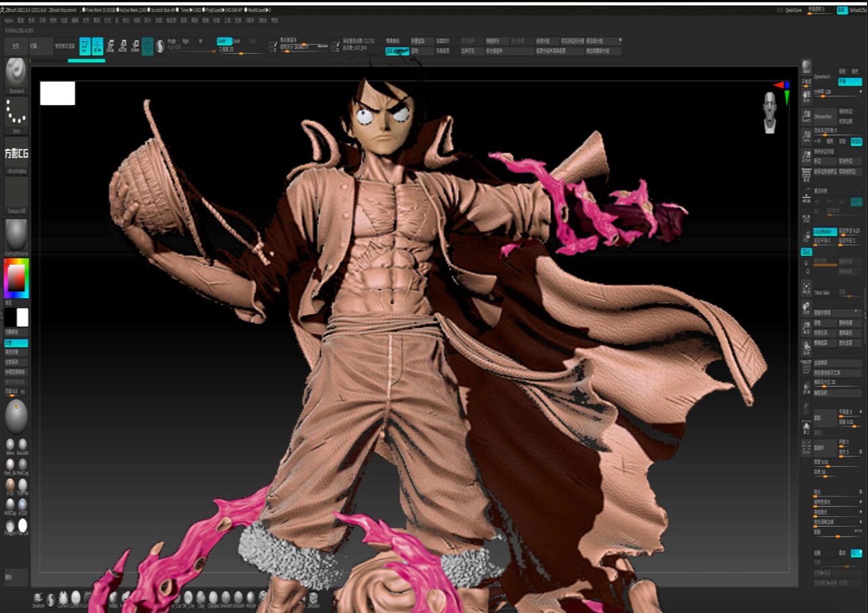
Task: Select the black secondary color swatch
Action: [9, 317]
